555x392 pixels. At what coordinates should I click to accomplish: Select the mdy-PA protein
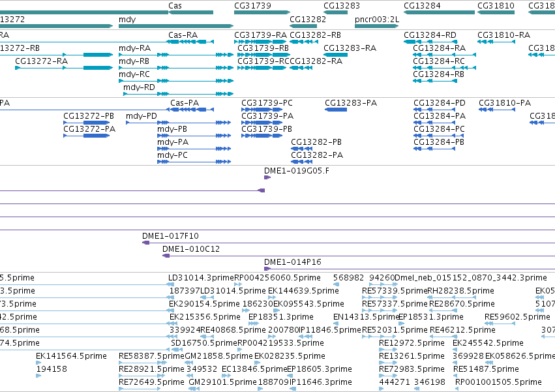tap(194, 149)
